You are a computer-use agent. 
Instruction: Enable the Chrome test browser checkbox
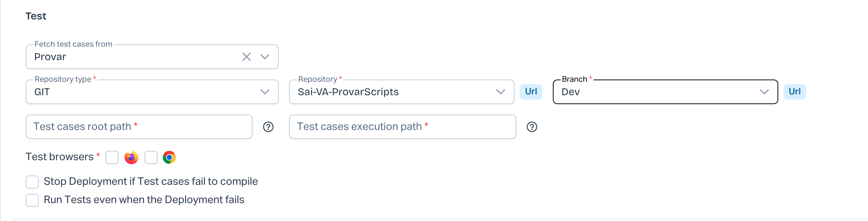click(x=151, y=158)
